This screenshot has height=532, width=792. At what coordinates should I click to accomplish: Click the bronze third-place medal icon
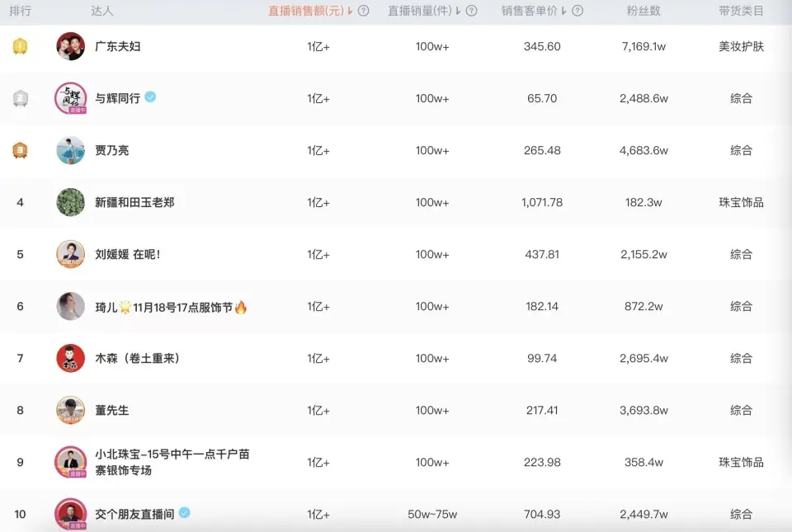click(21, 150)
